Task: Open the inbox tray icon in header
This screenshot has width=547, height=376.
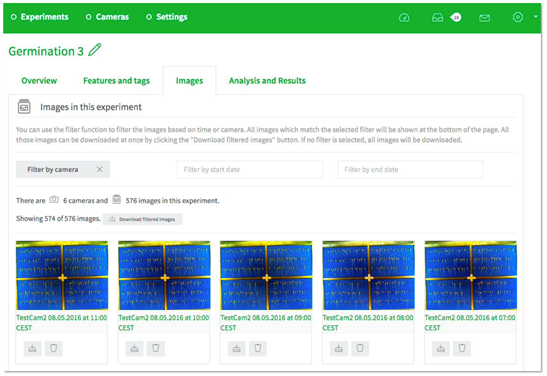Action: pos(437,17)
